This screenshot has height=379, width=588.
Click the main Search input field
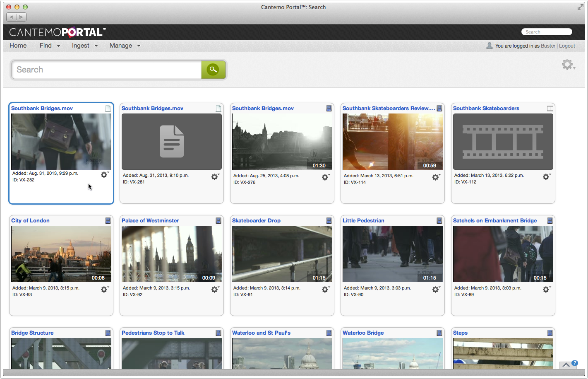tap(106, 70)
